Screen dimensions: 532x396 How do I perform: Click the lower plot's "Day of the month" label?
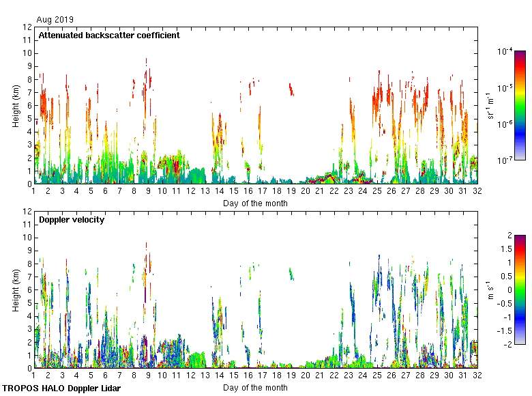click(x=255, y=387)
